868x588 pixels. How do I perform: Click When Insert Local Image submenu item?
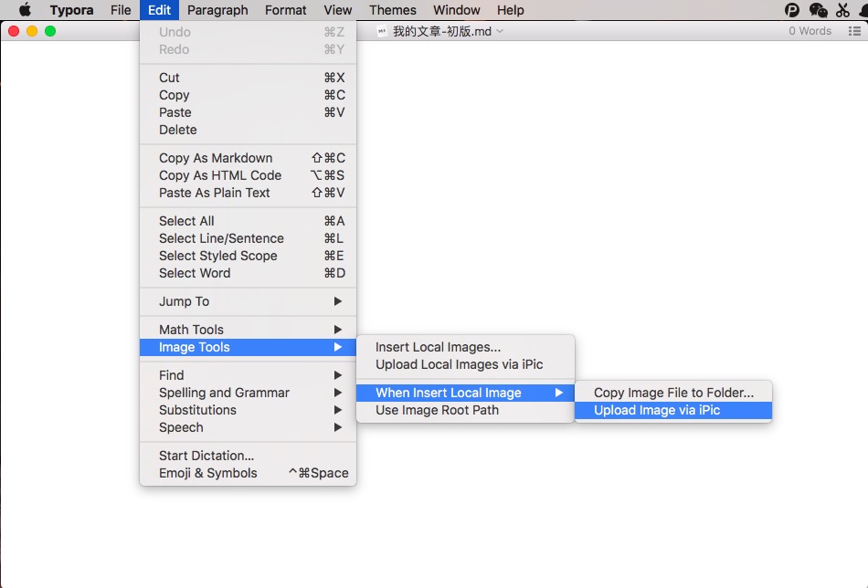pos(466,393)
